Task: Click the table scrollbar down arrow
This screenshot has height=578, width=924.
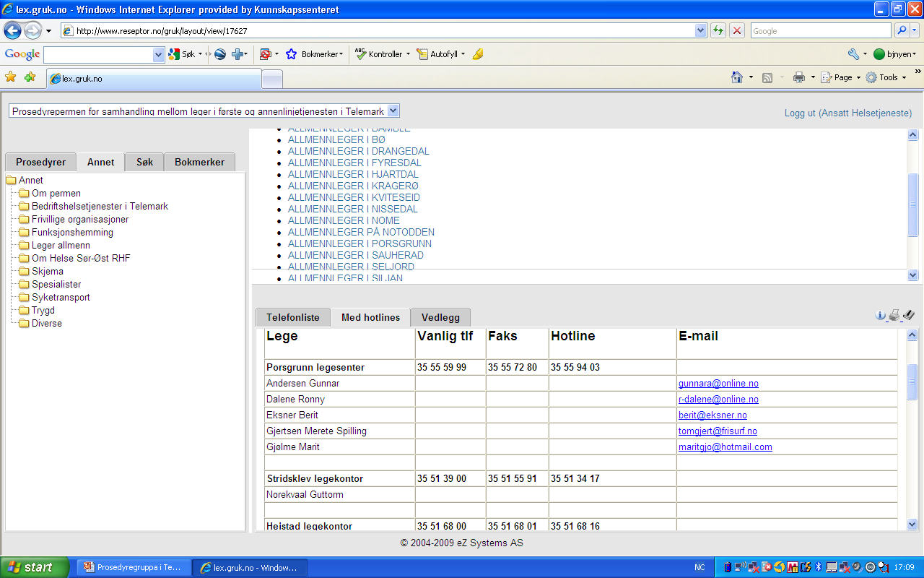Action: (912, 525)
